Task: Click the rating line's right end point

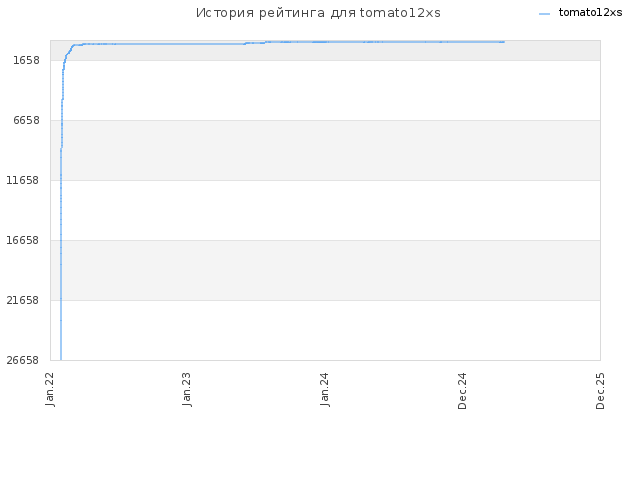Action: (504, 42)
